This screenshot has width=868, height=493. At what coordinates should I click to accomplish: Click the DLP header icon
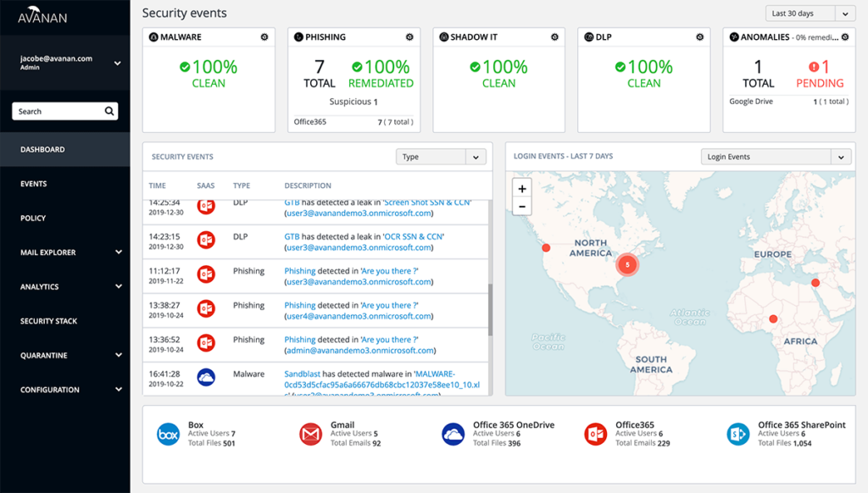click(x=589, y=37)
